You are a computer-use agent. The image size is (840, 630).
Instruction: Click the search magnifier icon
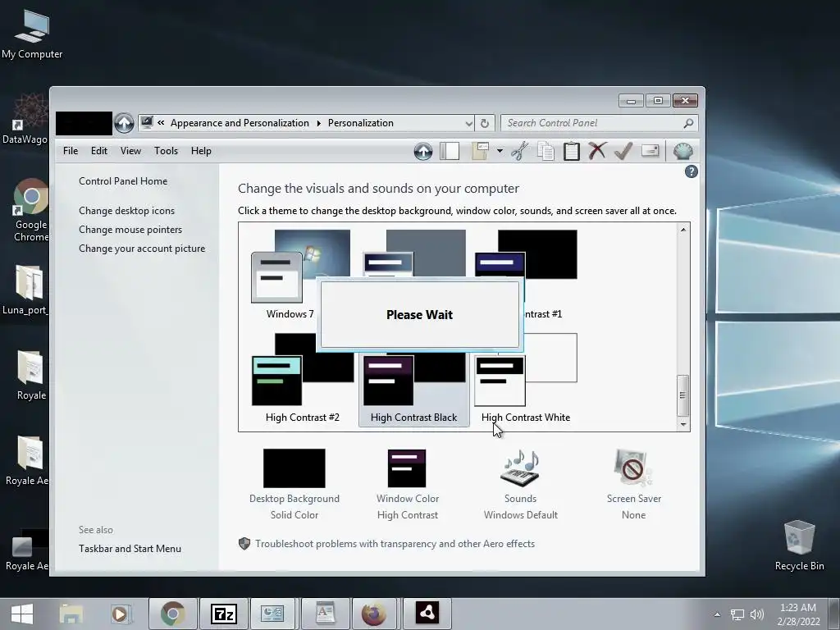click(688, 123)
